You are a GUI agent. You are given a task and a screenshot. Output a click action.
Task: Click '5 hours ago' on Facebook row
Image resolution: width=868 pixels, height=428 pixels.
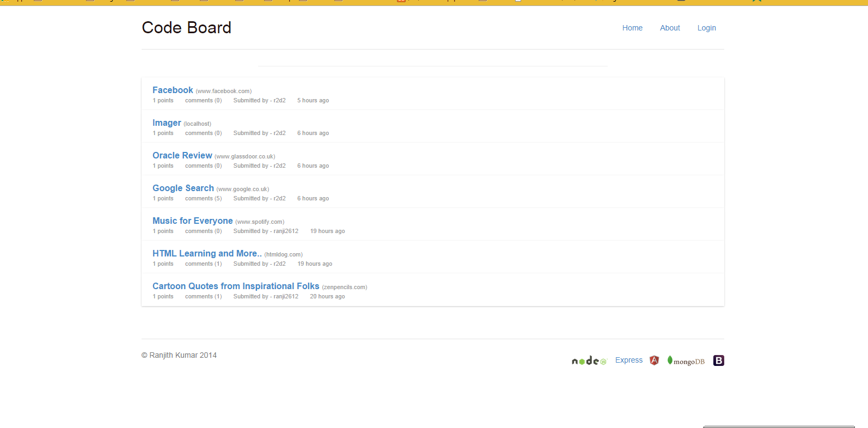pyautogui.click(x=313, y=100)
